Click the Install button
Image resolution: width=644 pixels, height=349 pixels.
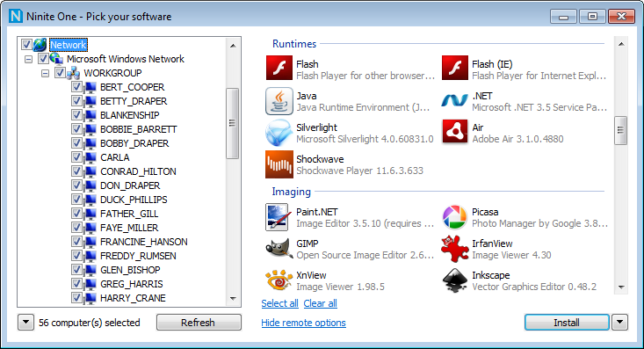[567, 323]
